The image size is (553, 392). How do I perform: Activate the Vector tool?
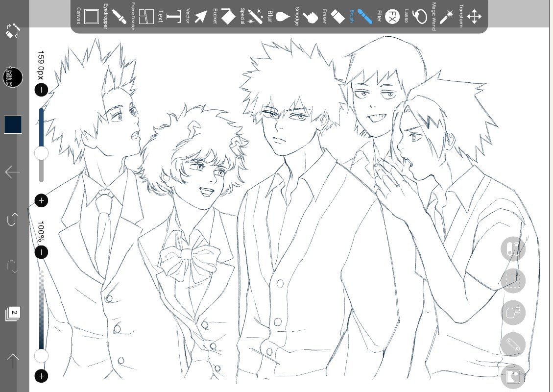click(x=197, y=16)
